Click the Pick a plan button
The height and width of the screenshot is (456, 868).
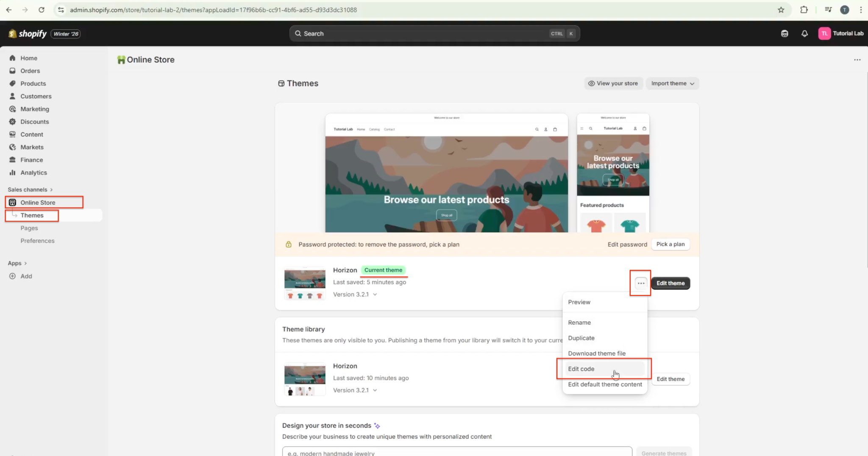coord(670,244)
